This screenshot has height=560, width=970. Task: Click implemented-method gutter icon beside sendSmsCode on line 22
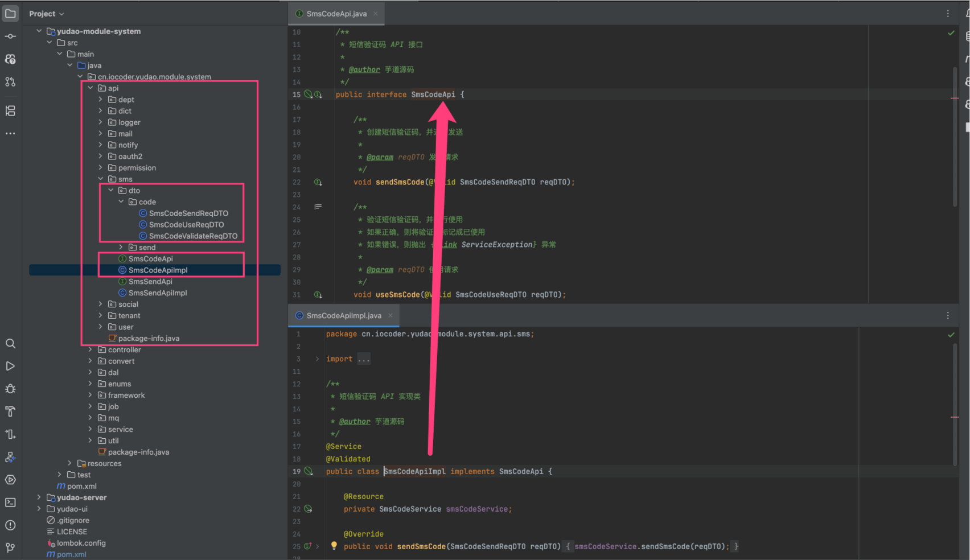pyautogui.click(x=318, y=182)
